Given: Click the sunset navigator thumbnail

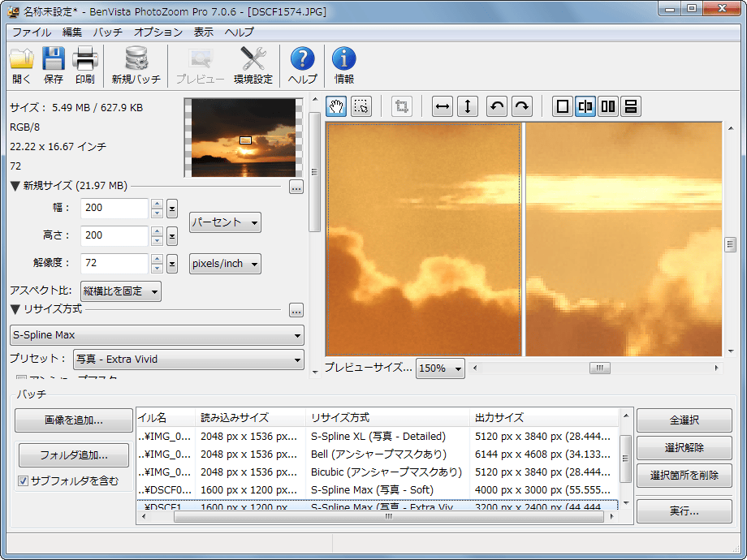Looking at the screenshot, I should click(244, 138).
